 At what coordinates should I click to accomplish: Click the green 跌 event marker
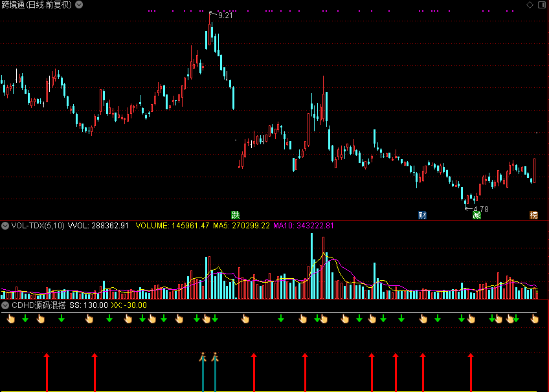click(x=235, y=215)
